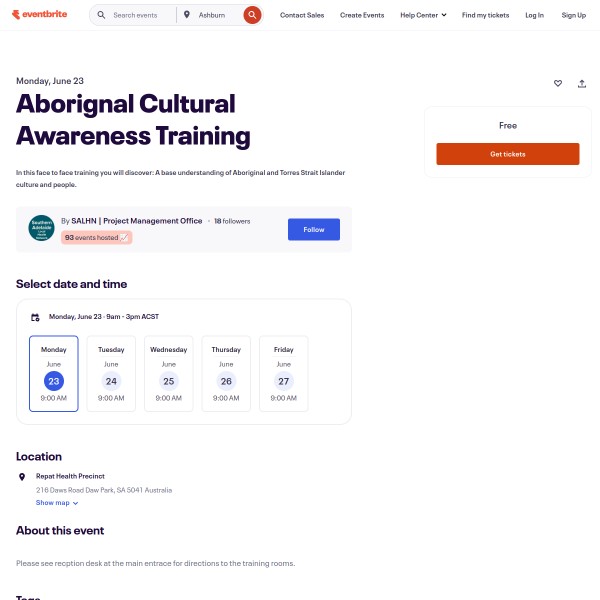Click the calendar icon beside the date
The width and height of the screenshot is (600, 600).
coord(35,317)
